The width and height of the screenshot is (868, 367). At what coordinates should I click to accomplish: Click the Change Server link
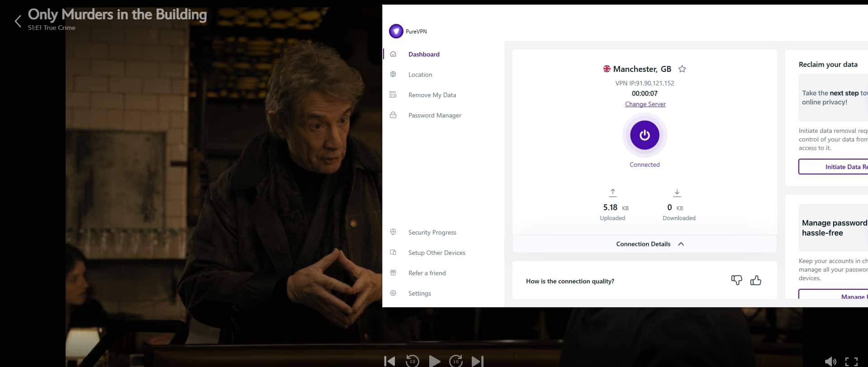pos(645,104)
